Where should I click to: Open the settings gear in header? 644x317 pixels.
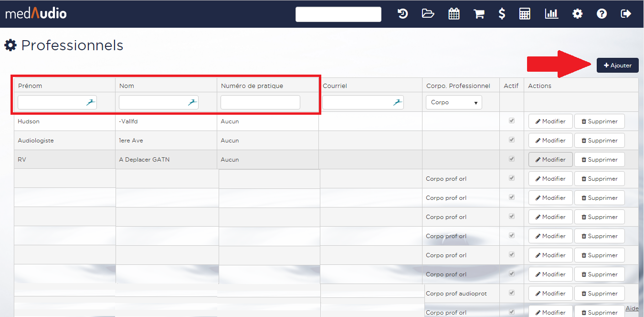click(x=578, y=14)
